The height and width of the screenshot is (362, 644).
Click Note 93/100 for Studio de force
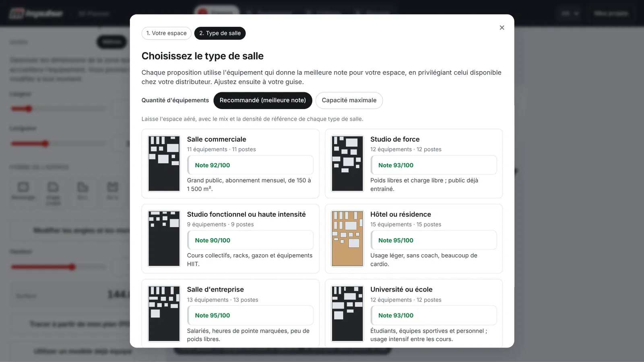(x=433, y=165)
